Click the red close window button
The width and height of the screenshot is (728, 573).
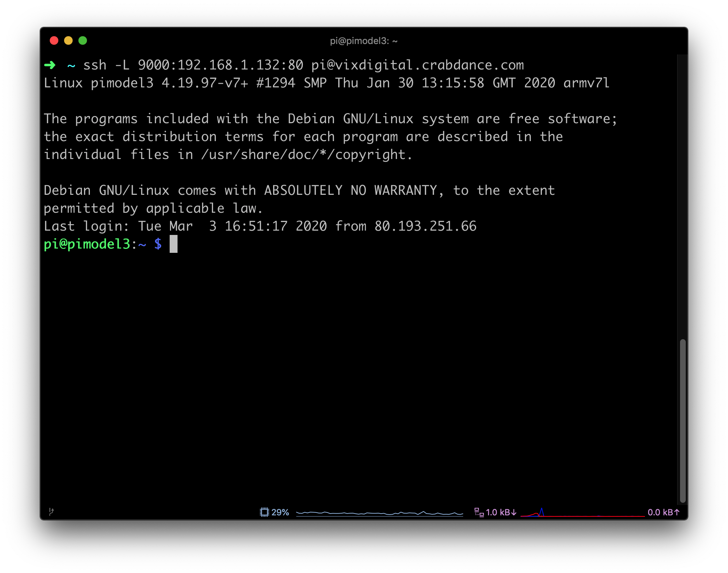(54, 40)
